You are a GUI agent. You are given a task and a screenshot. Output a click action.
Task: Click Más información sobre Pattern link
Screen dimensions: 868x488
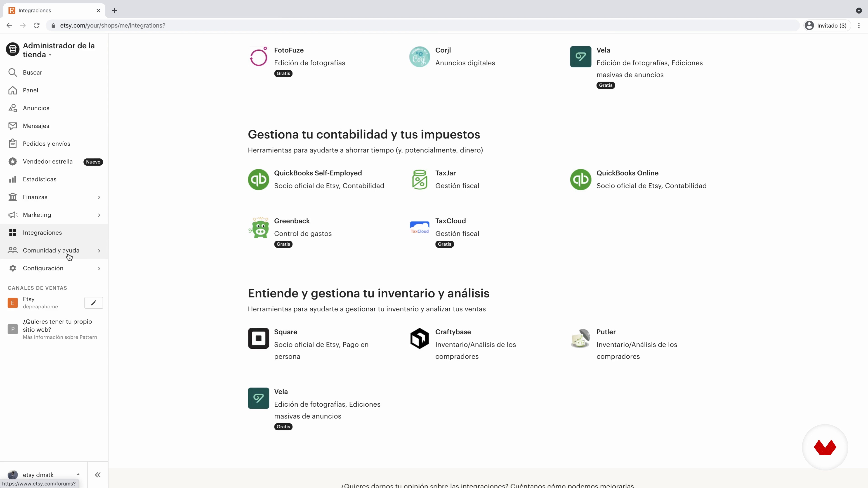pyautogui.click(x=60, y=337)
